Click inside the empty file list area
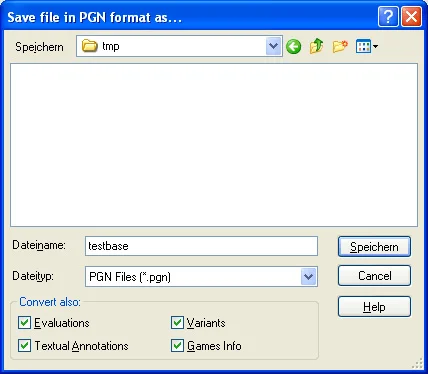The image size is (428, 374). pos(214,145)
